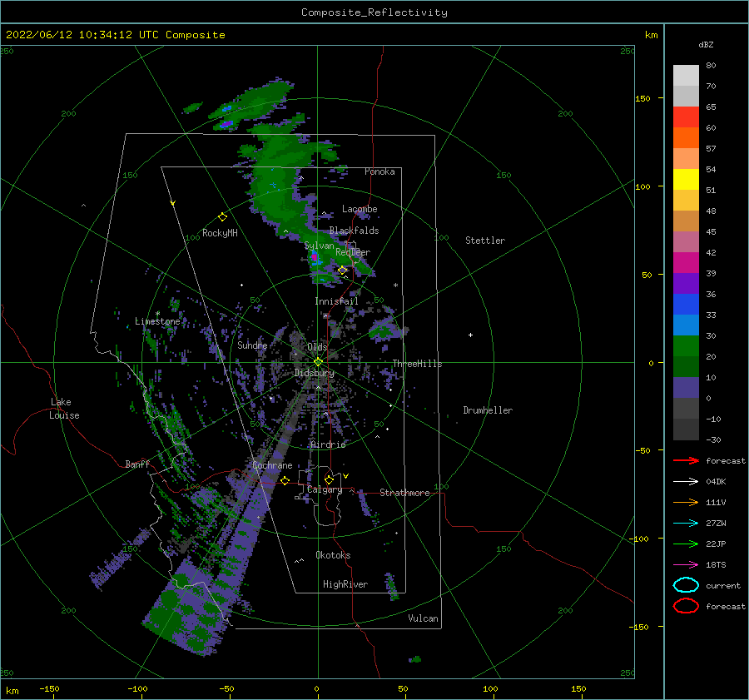Click the yellow radar-site diamond at map center
Viewport: 749px width, 700px height.
pyautogui.click(x=318, y=362)
